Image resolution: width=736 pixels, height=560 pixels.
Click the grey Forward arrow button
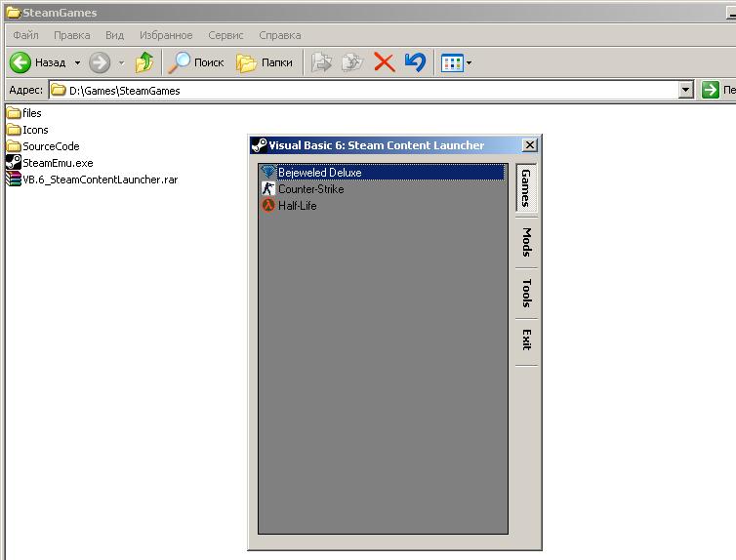(100, 62)
